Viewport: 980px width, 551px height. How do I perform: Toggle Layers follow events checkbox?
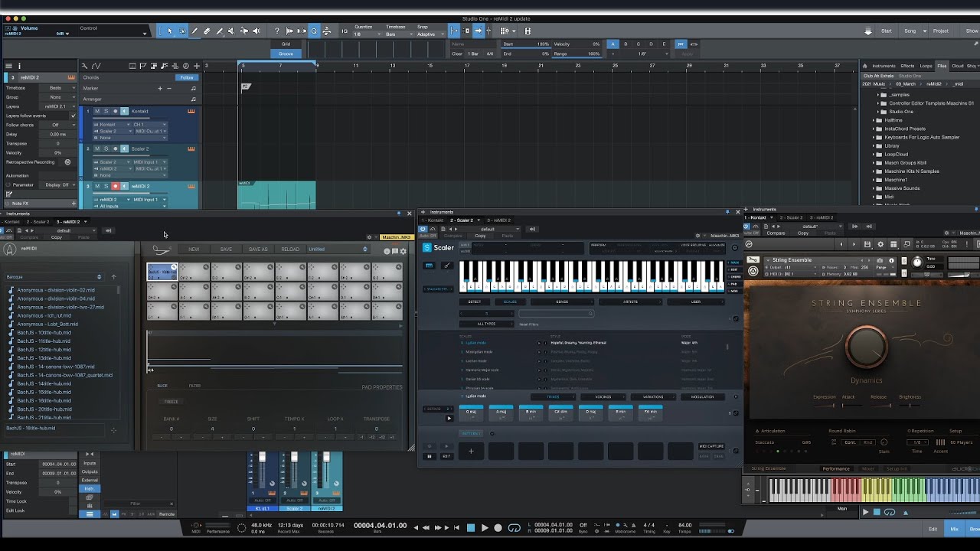(x=73, y=116)
